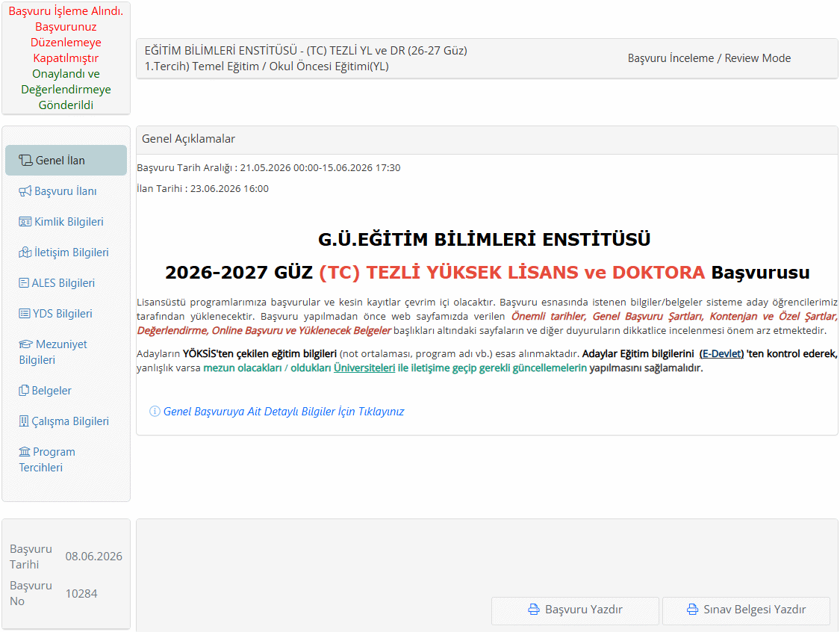Image resolution: width=840 pixels, height=632 pixels.
Task: Open the Belgeler section
Action: [x=66, y=391]
